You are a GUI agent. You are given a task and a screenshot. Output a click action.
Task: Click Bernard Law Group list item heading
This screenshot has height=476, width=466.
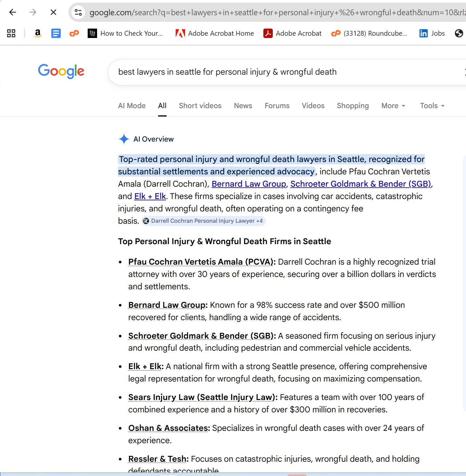point(168,305)
